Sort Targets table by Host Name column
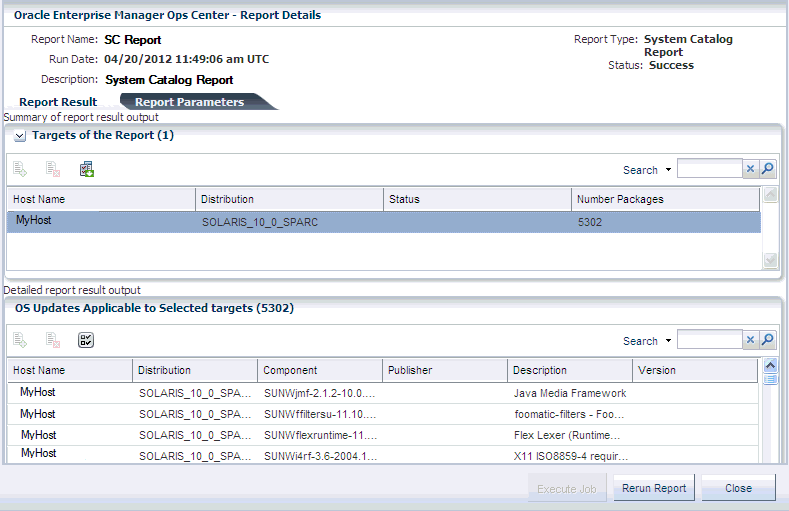The height and width of the screenshot is (511, 789). coord(101,199)
